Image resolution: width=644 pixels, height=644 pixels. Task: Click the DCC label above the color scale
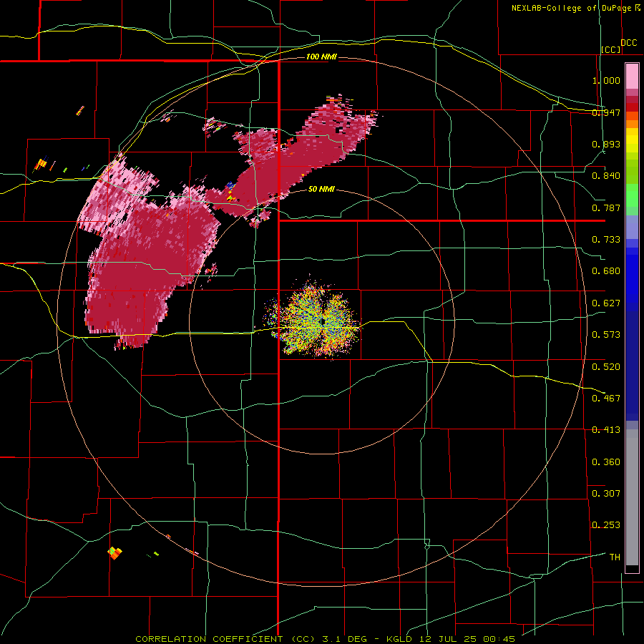(628, 43)
